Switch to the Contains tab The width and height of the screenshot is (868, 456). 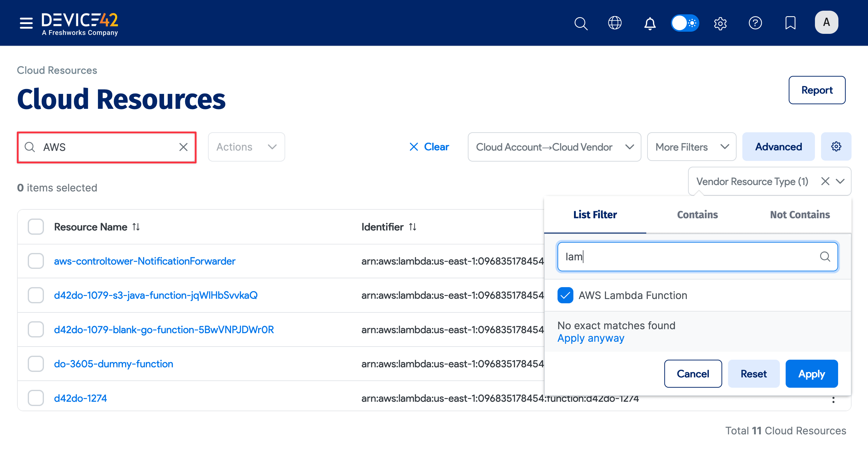click(x=697, y=215)
